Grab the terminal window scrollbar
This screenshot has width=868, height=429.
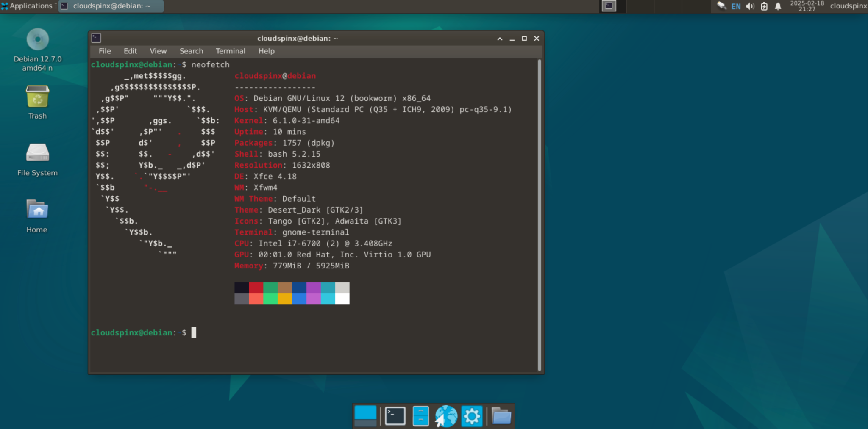point(540,127)
